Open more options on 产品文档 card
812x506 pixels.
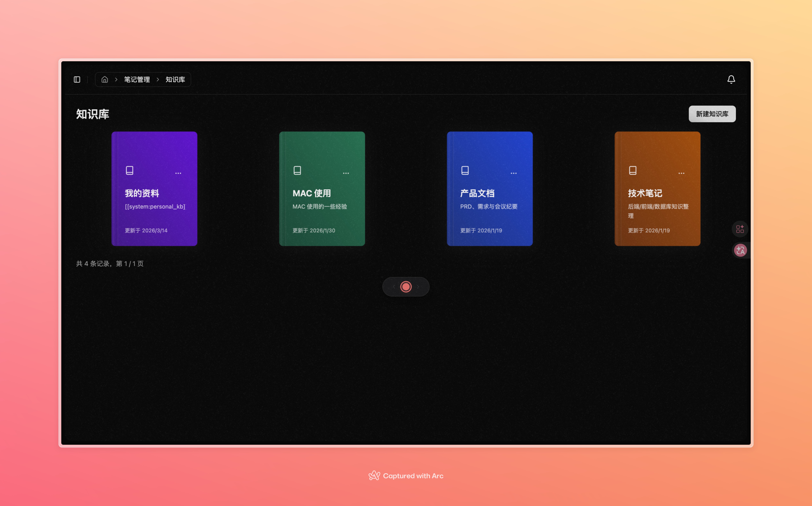click(513, 173)
